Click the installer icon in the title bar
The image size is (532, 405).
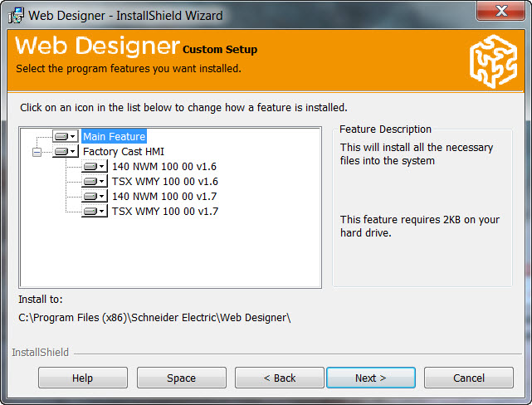(16, 15)
